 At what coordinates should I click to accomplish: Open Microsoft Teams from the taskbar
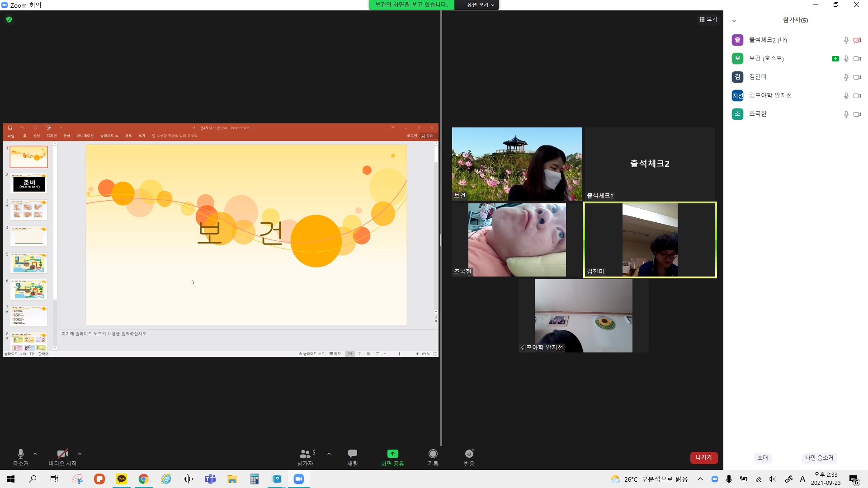[x=210, y=479]
